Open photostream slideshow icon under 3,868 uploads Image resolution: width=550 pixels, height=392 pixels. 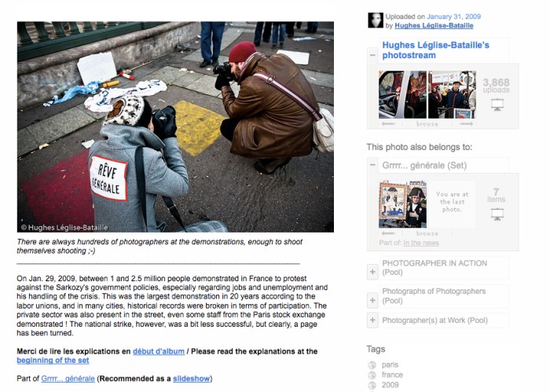click(x=497, y=104)
